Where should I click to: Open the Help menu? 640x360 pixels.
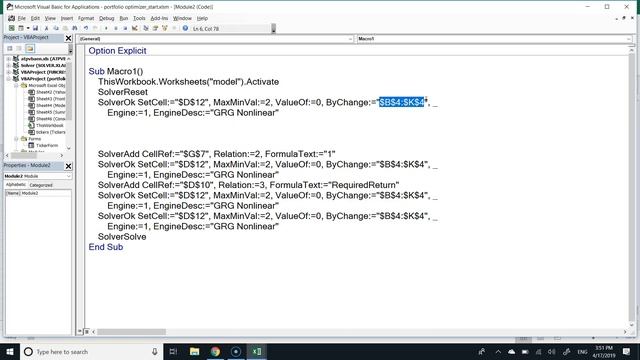click(x=202, y=18)
